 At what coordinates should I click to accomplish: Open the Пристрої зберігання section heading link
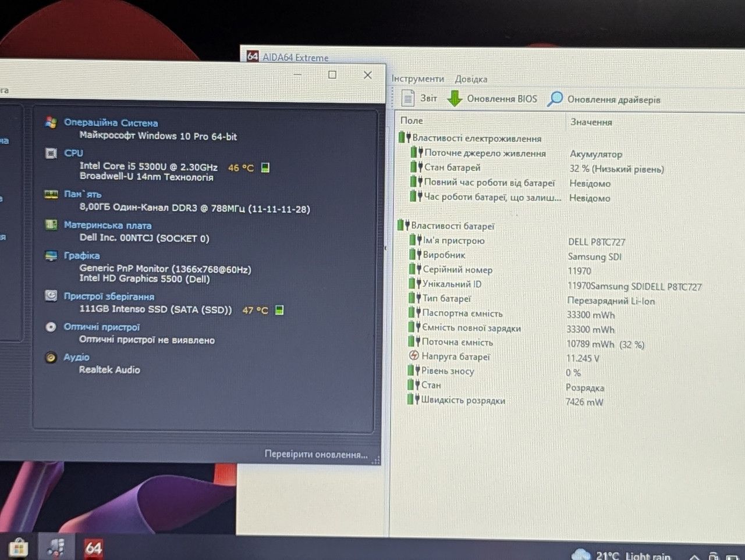(x=109, y=296)
